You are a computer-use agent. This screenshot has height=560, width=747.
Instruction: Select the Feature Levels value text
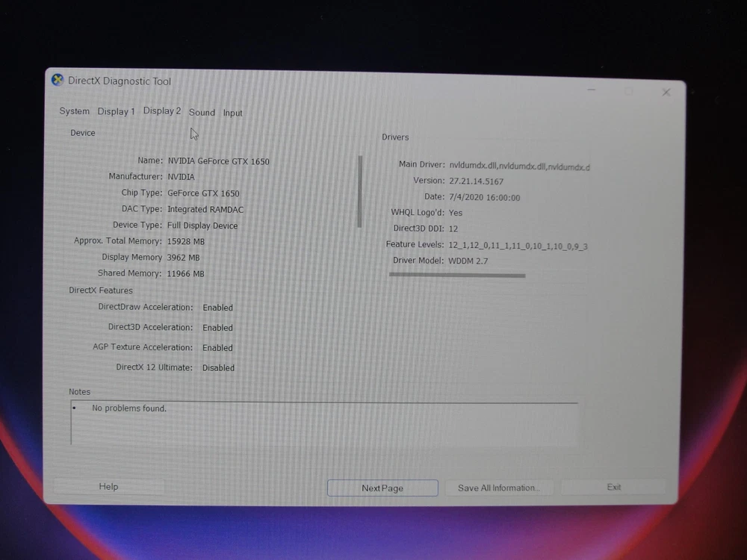517,246
